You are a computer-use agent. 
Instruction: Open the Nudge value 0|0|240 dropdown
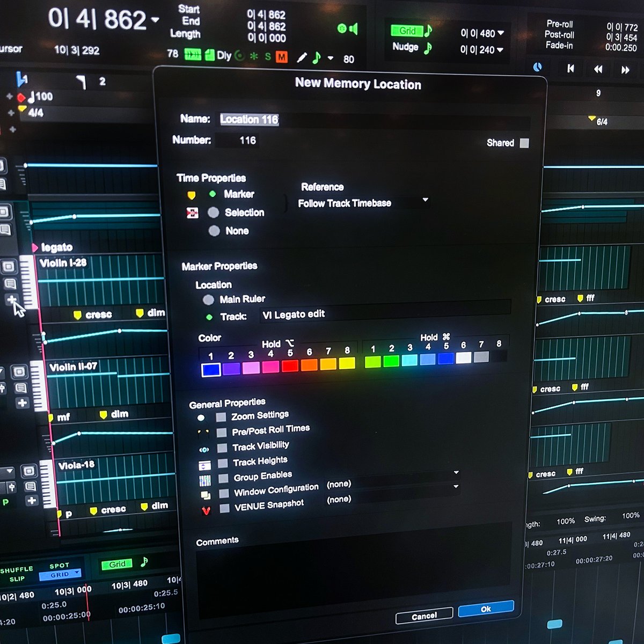[500, 49]
